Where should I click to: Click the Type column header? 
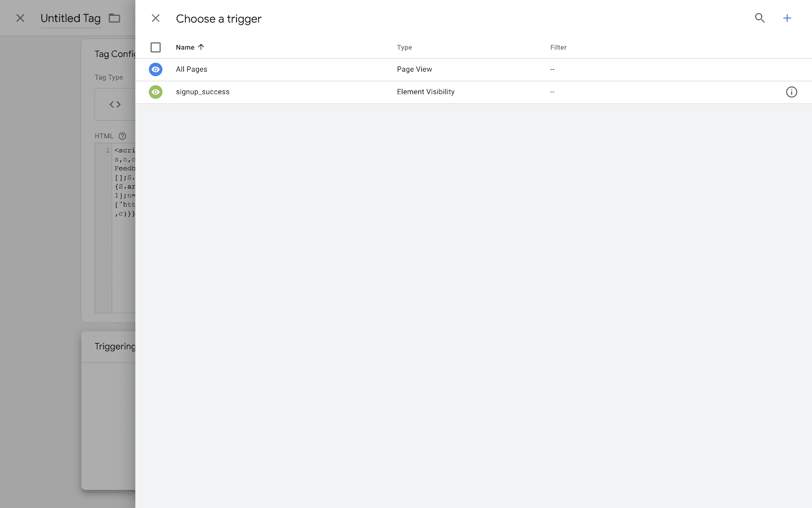[404, 47]
